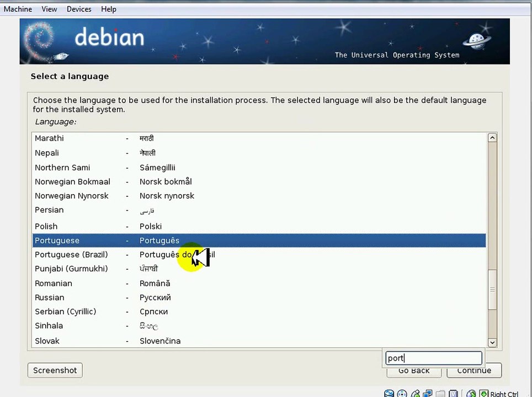
Task: Click the optical disc status icon
Action: 402,393
